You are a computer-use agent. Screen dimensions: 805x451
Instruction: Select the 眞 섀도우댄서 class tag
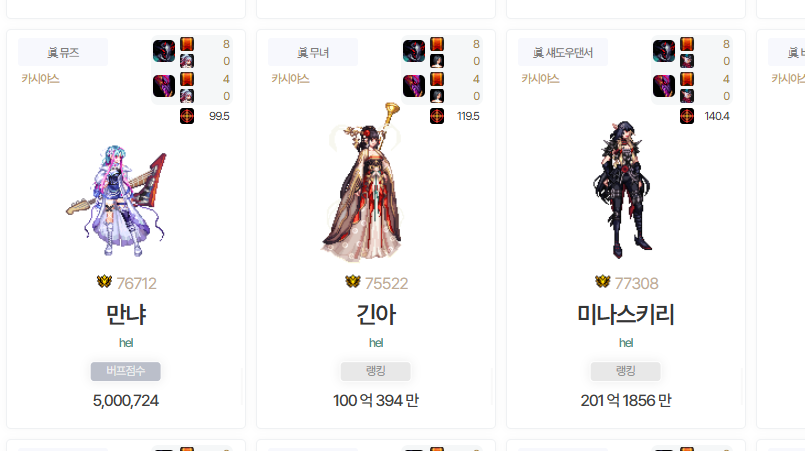(563, 52)
